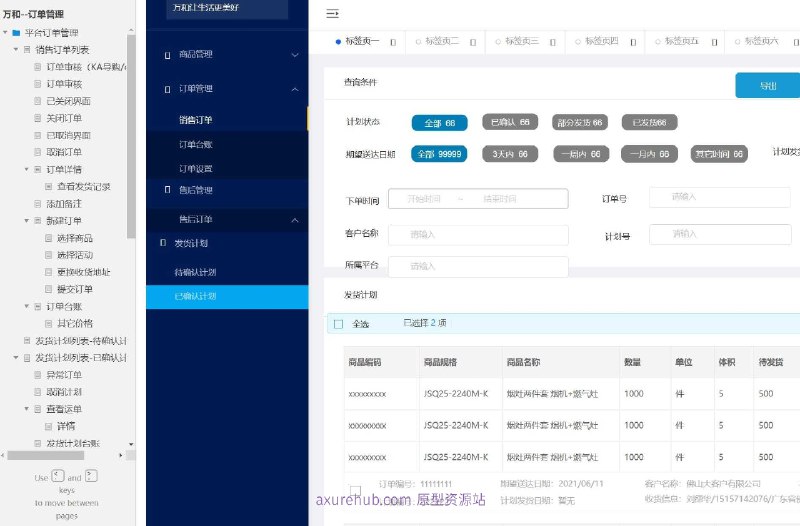Select the 部分发货 66 status filter

(580, 122)
